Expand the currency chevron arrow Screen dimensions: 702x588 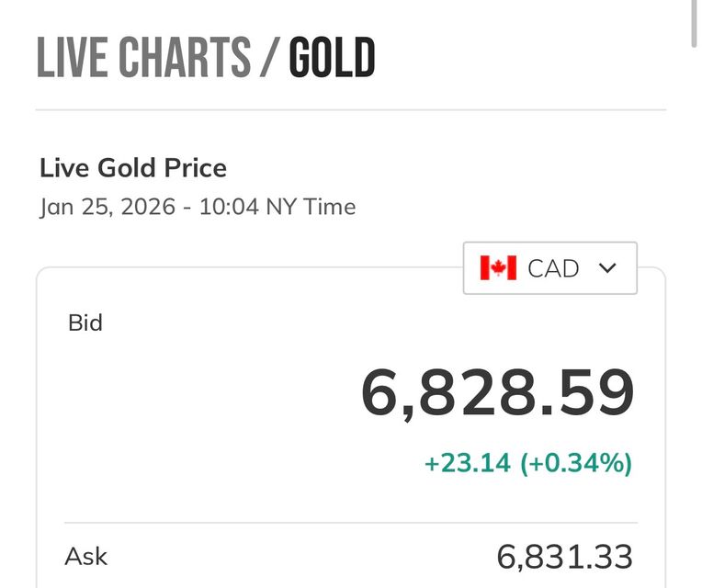tap(606, 268)
